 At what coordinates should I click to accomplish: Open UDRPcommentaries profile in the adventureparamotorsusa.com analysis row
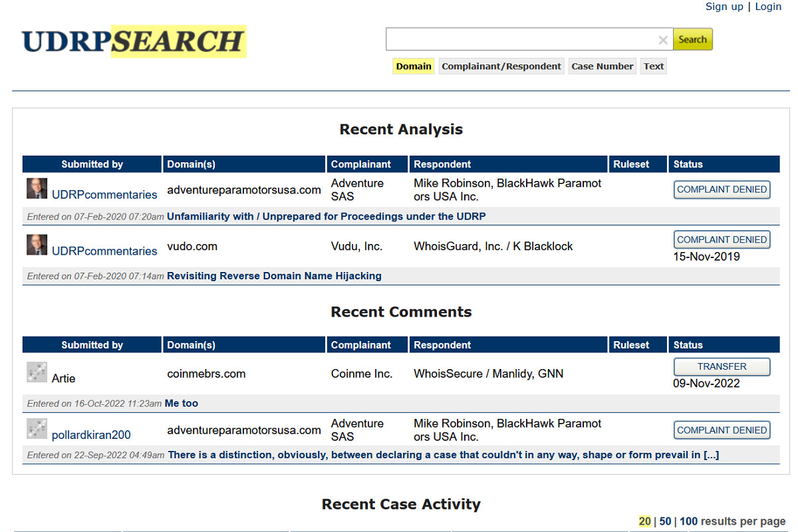coord(104,195)
